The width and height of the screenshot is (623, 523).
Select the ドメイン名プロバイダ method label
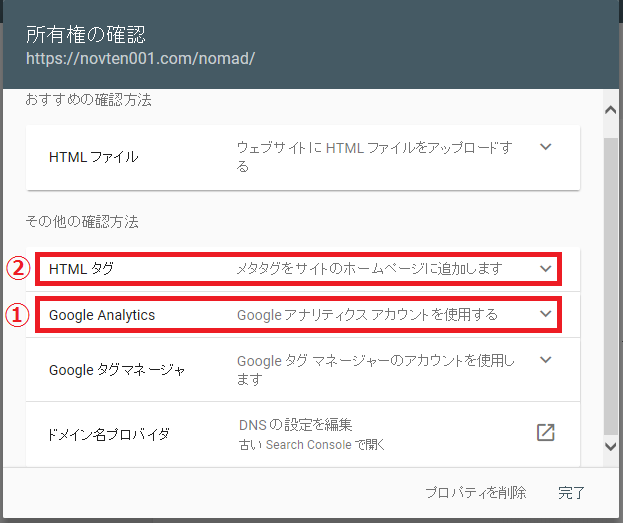pyautogui.click(x=109, y=434)
